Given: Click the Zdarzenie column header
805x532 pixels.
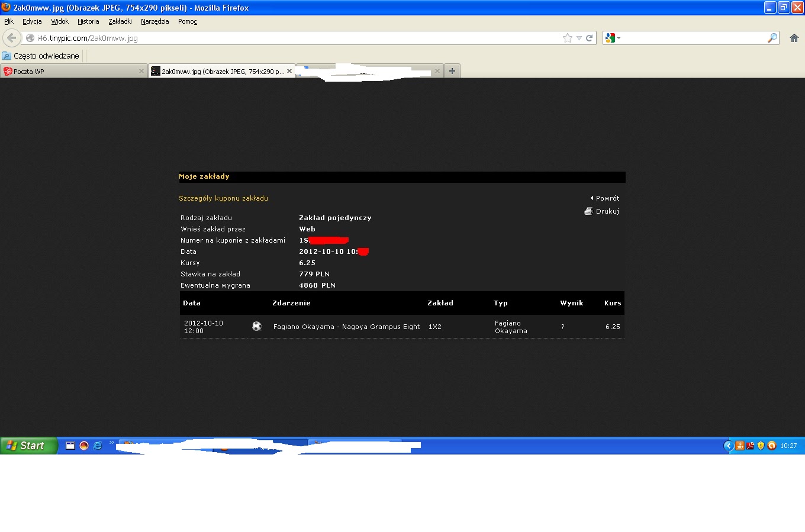Looking at the screenshot, I should [x=291, y=303].
